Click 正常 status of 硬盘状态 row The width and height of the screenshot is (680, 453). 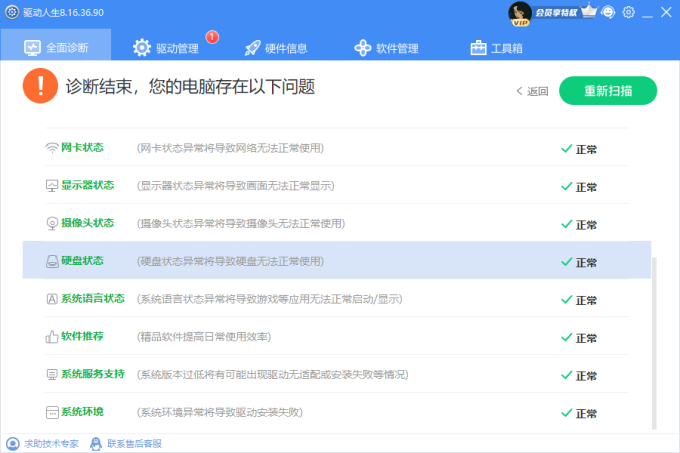579,262
